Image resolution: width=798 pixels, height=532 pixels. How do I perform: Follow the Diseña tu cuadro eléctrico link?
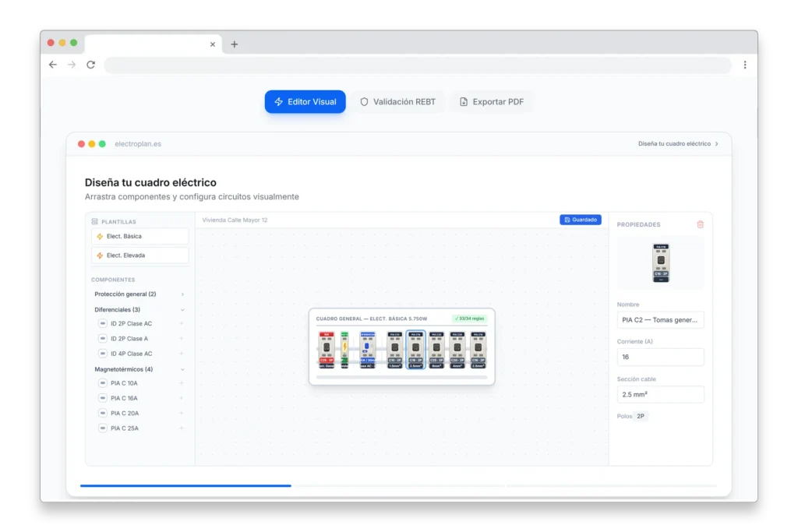(679, 144)
